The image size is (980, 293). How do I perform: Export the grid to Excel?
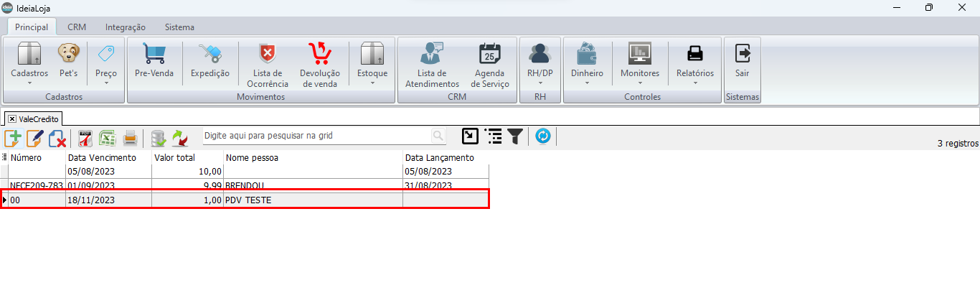click(x=108, y=137)
